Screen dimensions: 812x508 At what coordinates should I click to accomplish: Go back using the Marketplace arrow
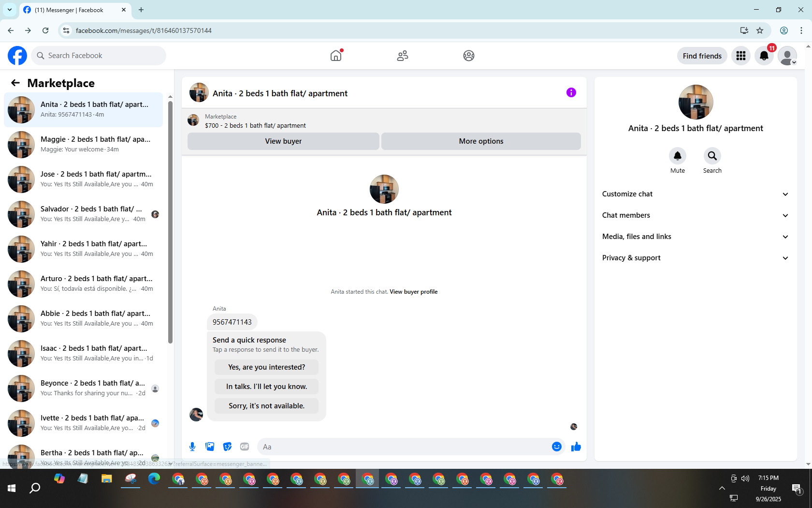pyautogui.click(x=15, y=83)
